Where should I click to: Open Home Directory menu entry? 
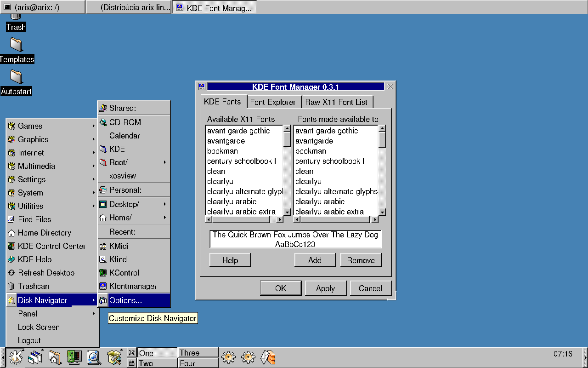pyautogui.click(x=52, y=233)
